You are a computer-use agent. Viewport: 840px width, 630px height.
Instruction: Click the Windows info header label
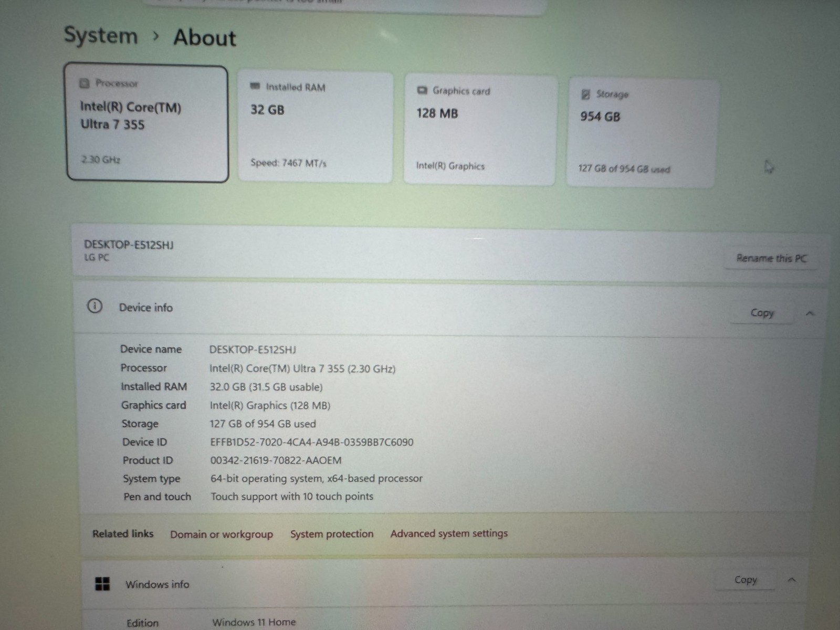click(157, 584)
